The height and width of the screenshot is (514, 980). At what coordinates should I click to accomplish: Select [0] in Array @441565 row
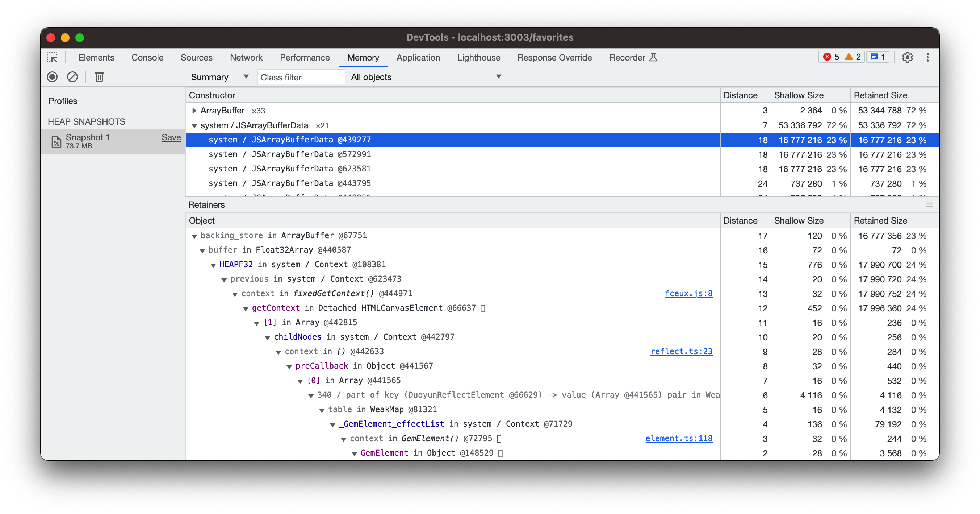(562, 380)
